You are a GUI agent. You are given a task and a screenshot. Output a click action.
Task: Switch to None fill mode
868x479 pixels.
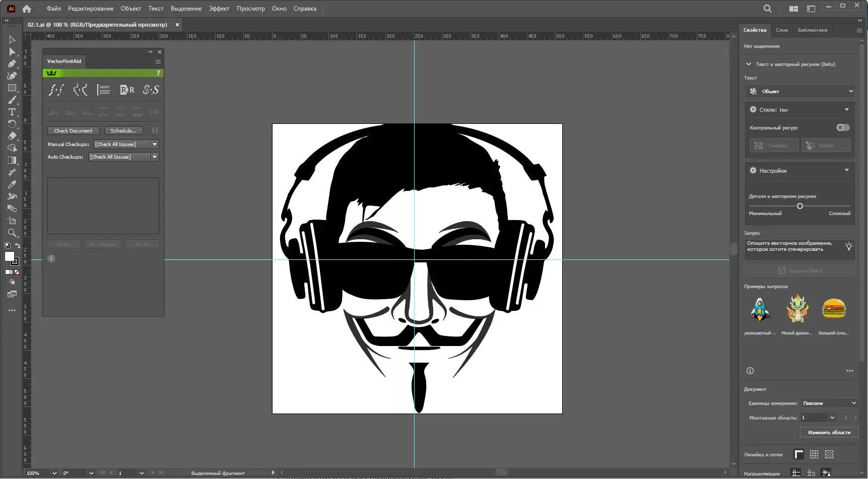16,272
